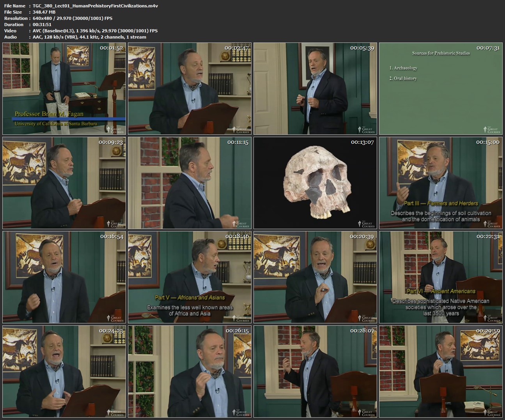Viewport: 505px width, 420px height.
Task: Select the skull image thumbnail at 00:13:07
Action: pyautogui.click(x=315, y=183)
